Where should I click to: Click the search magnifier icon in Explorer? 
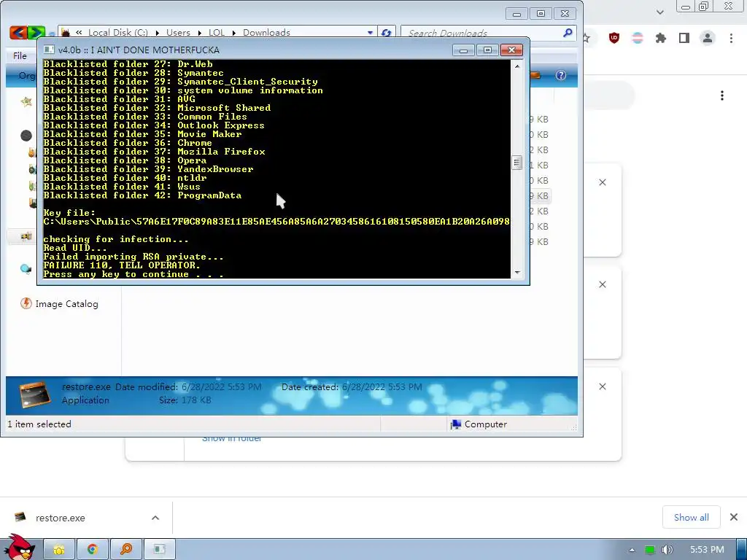568,32
